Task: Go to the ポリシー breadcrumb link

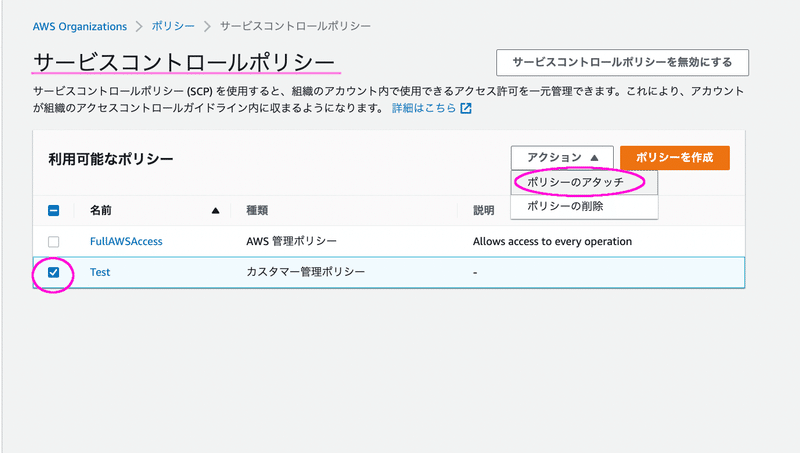Action: pyautogui.click(x=173, y=27)
